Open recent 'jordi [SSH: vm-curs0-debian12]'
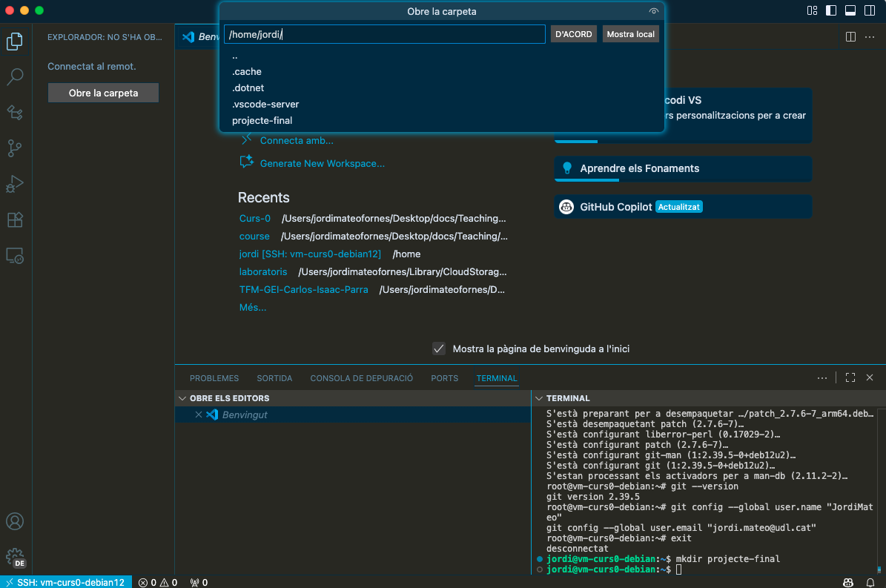This screenshot has height=588, width=886. point(310,254)
